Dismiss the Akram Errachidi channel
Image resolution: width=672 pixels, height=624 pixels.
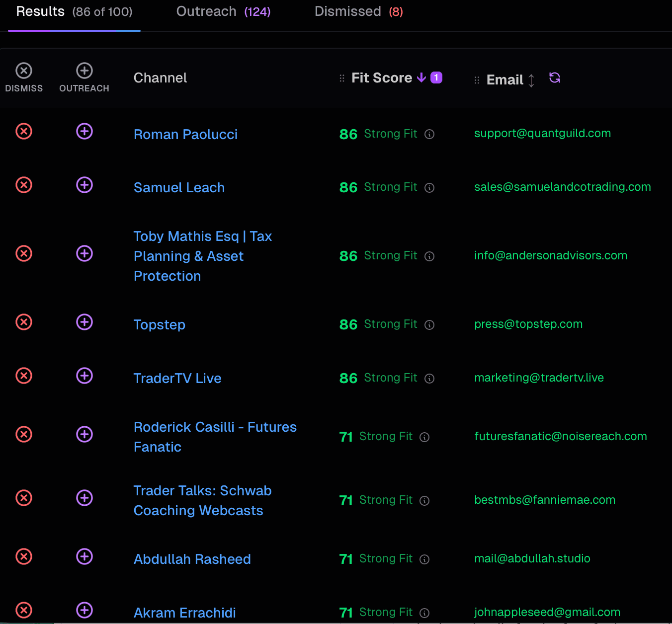(x=24, y=610)
